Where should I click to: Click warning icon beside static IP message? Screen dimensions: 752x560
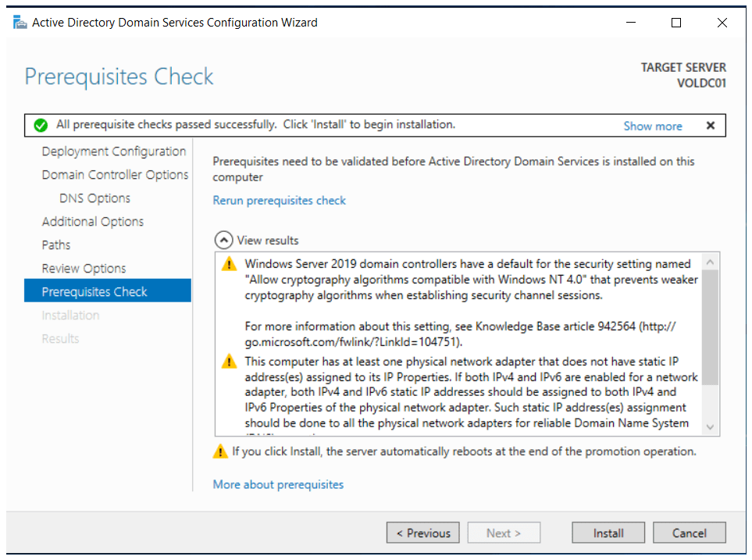coord(228,362)
